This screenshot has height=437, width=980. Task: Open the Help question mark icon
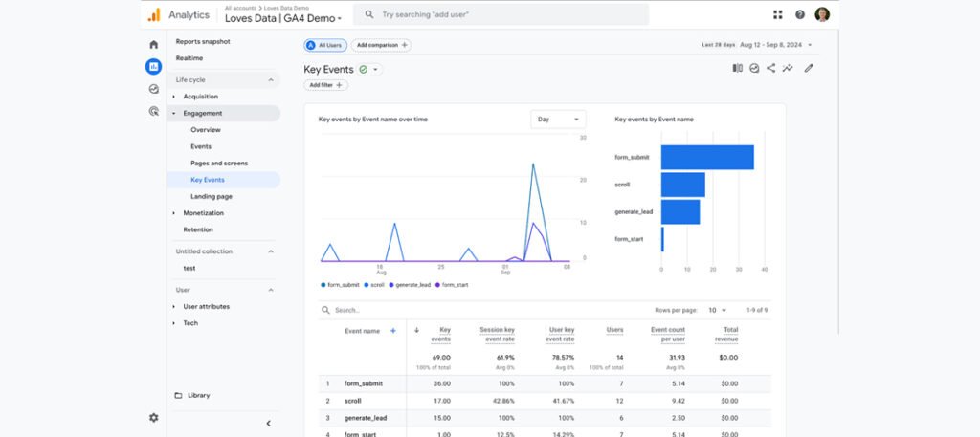click(x=800, y=14)
